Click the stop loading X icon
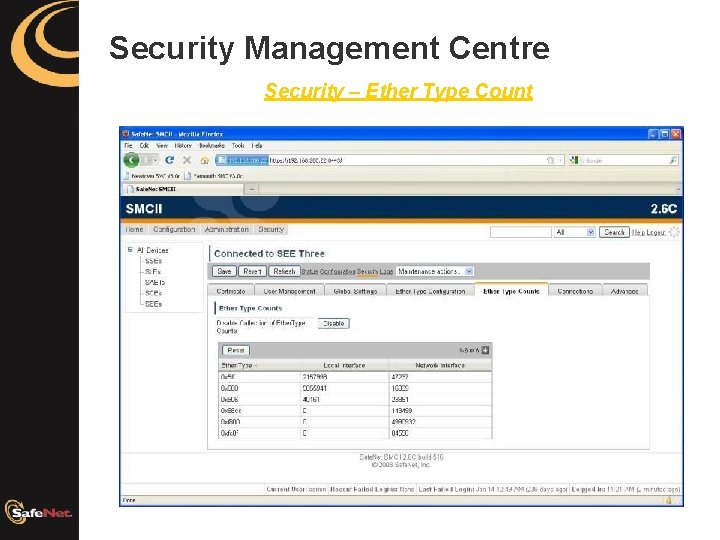Screen dimensions: 720x540 click(x=187, y=160)
